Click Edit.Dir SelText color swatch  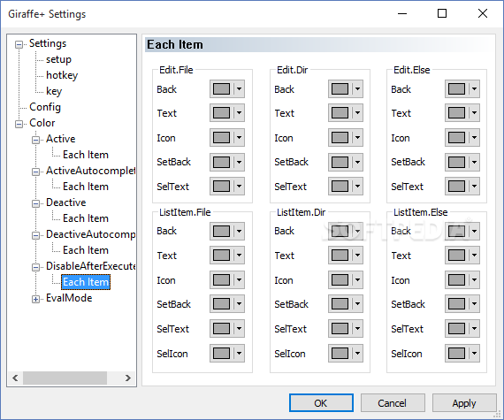[x=340, y=186]
